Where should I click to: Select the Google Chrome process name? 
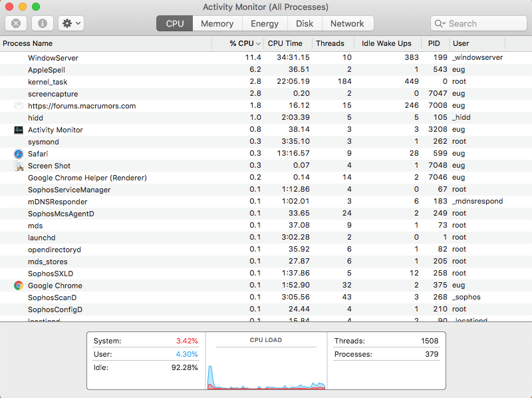(55, 286)
